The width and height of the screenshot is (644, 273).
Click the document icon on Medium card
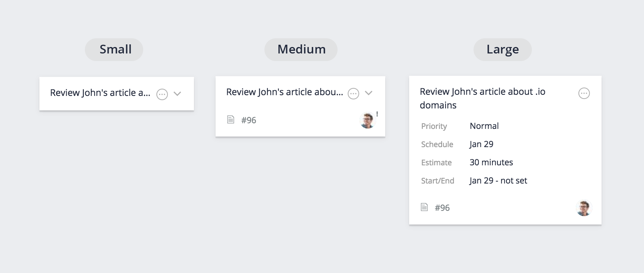click(x=230, y=120)
